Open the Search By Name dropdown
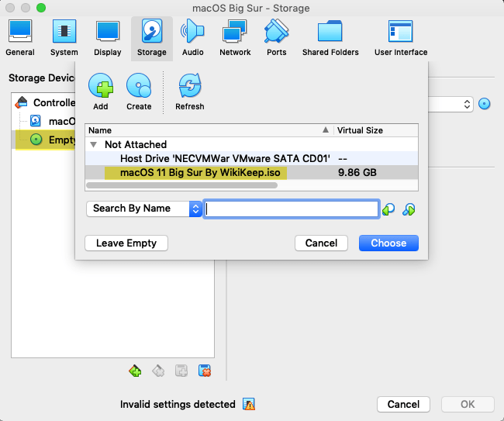The image size is (504, 421). [x=143, y=209]
